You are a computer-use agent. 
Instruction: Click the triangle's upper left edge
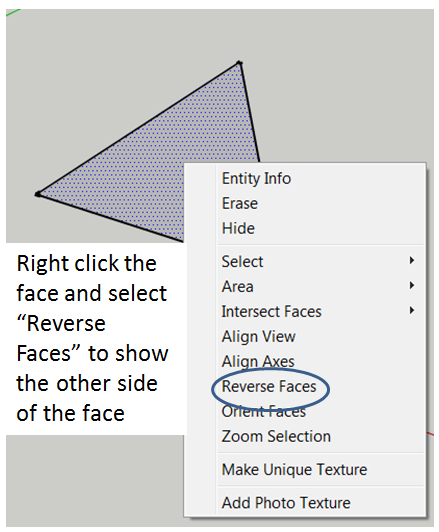(x=138, y=129)
